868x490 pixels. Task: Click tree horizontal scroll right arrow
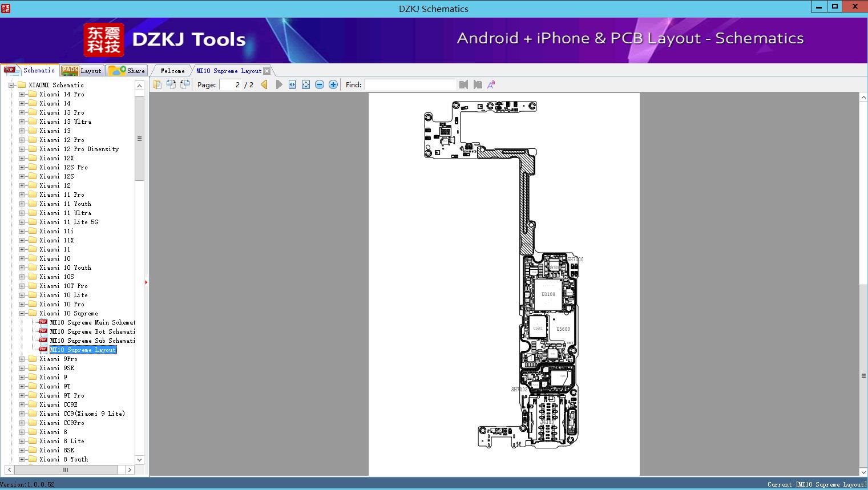130,469
